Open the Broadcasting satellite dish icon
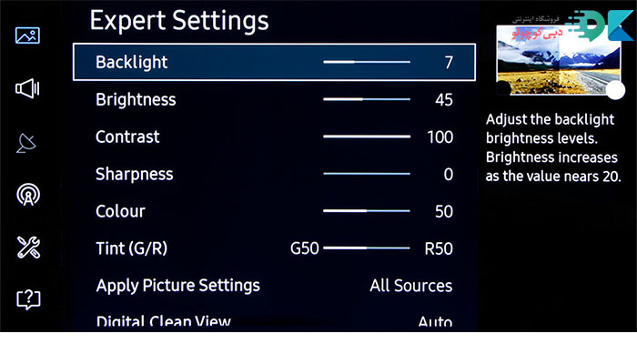This screenshot has width=637, height=364. [x=28, y=143]
